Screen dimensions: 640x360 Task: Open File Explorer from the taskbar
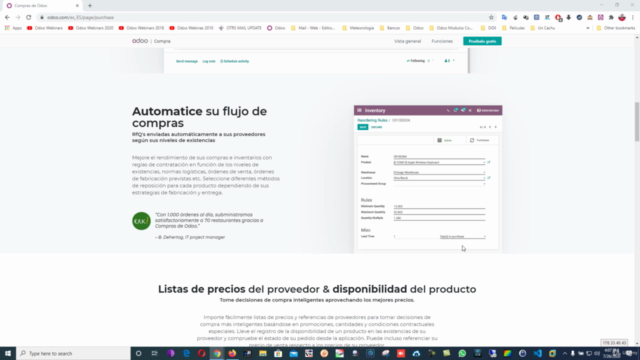coord(263,353)
